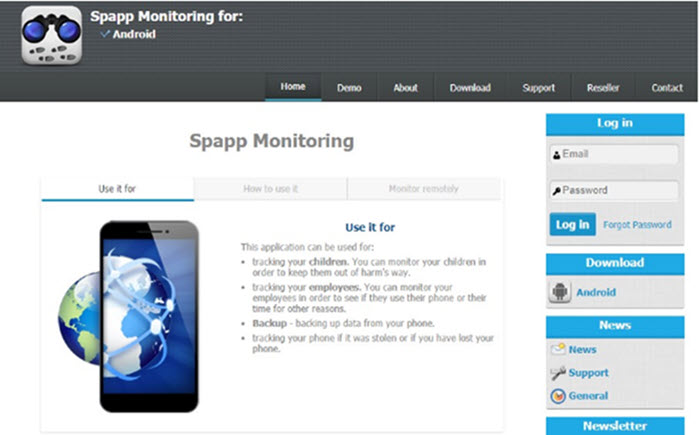Click the Forgot Password link
This screenshot has height=435, width=700.
(637, 225)
